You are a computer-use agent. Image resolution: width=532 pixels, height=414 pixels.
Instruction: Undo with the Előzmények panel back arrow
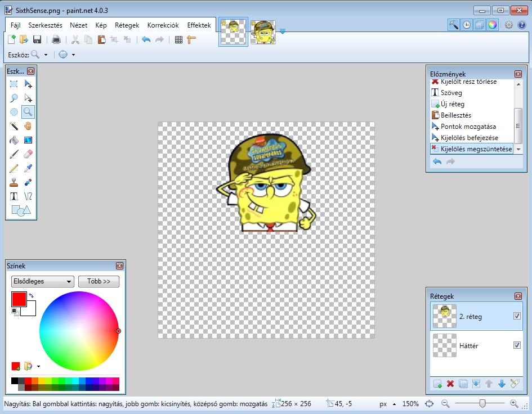(437, 161)
